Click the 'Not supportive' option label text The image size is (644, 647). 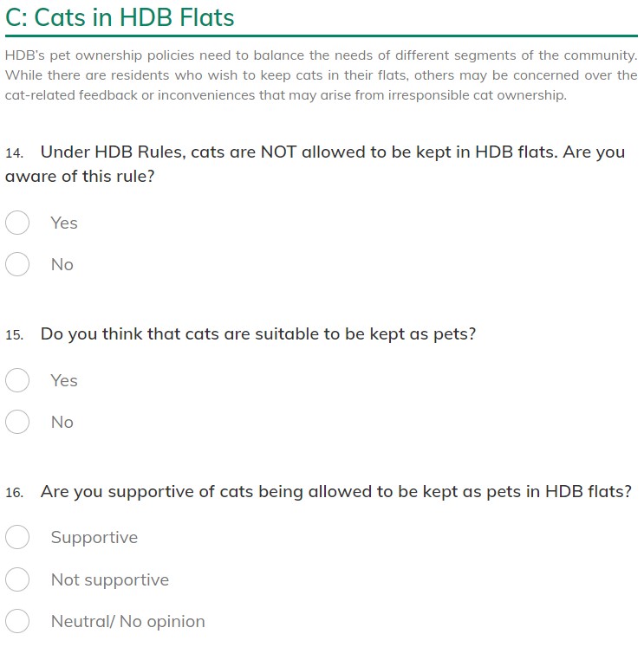[x=109, y=579]
